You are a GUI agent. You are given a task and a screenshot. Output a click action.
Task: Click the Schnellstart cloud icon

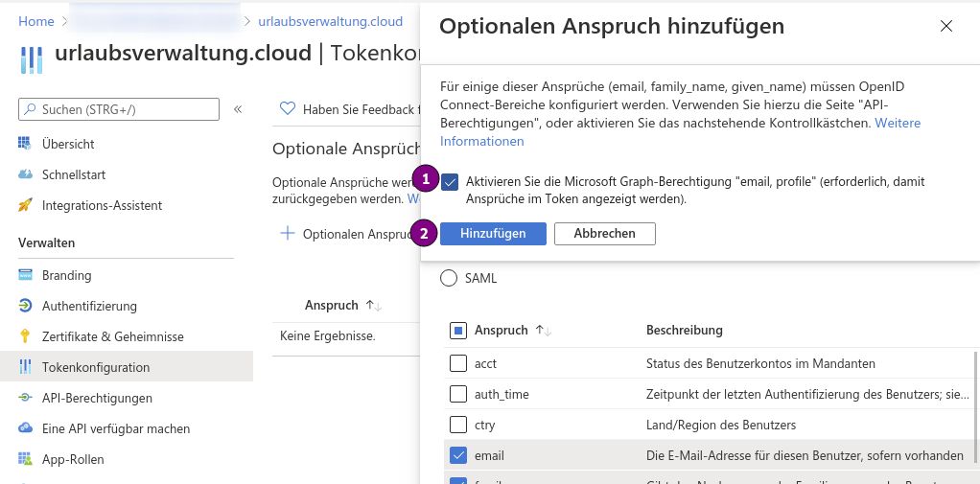pyautogui.click(x=25, y=174)
